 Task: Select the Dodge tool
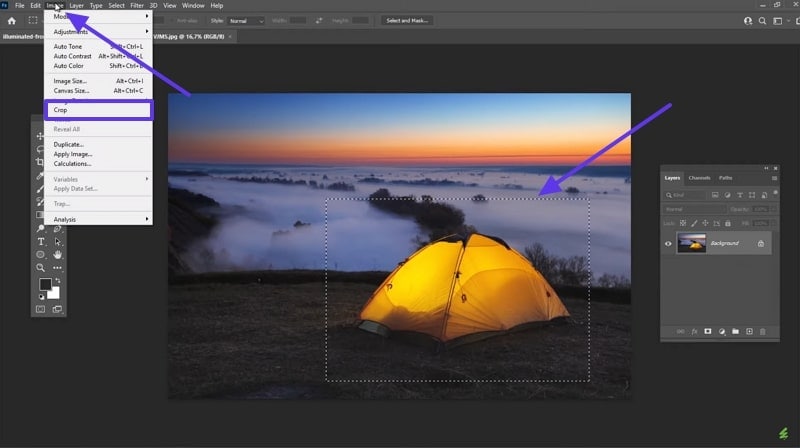point(40,228)
